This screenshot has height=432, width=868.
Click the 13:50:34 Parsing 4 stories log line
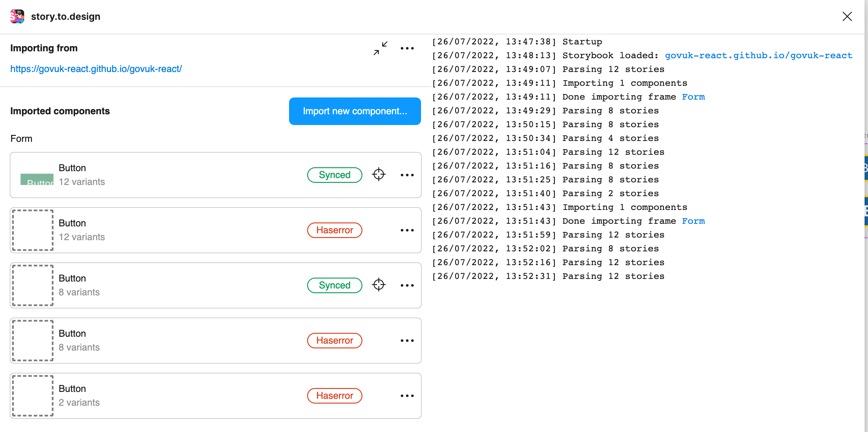point(546,138)
